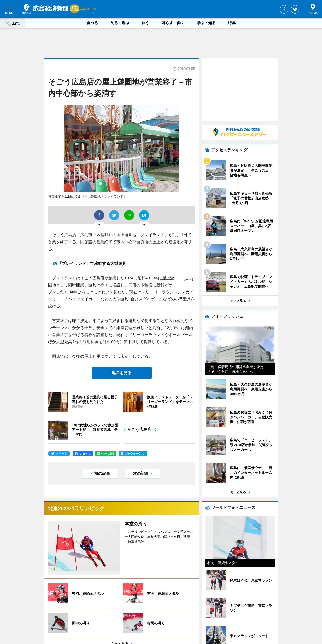Open 田中の滑り photo item

pyautogui.click(x=84, y=623)
